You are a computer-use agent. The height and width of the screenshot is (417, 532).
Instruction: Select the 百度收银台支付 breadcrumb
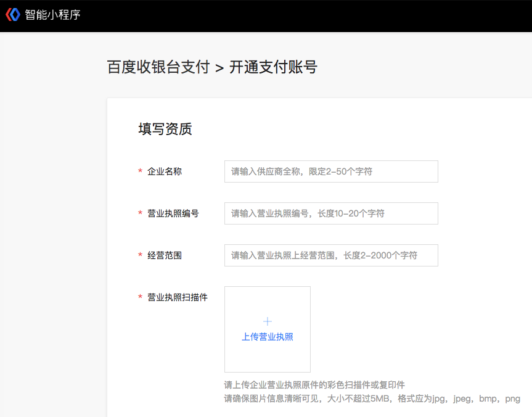[158, 67]
